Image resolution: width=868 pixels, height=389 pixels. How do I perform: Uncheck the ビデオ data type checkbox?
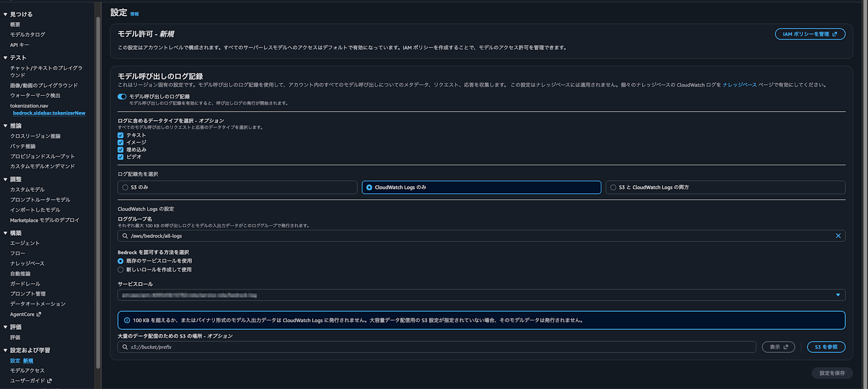[x=121, y=157]
